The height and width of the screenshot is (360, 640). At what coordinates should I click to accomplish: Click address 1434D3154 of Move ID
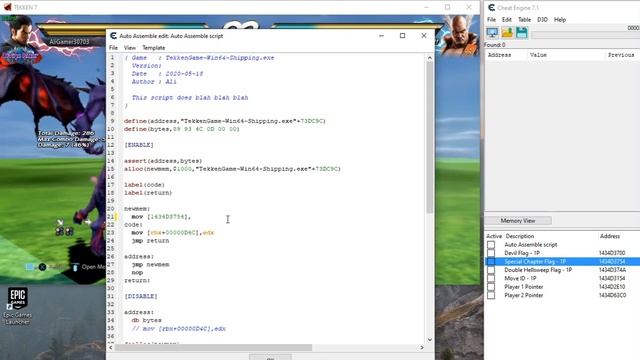[612, 278]
